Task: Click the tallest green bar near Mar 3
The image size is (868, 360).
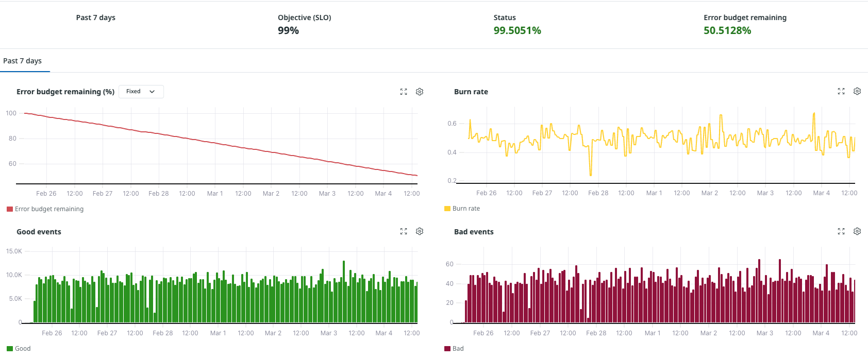Action: pos(344,291)
